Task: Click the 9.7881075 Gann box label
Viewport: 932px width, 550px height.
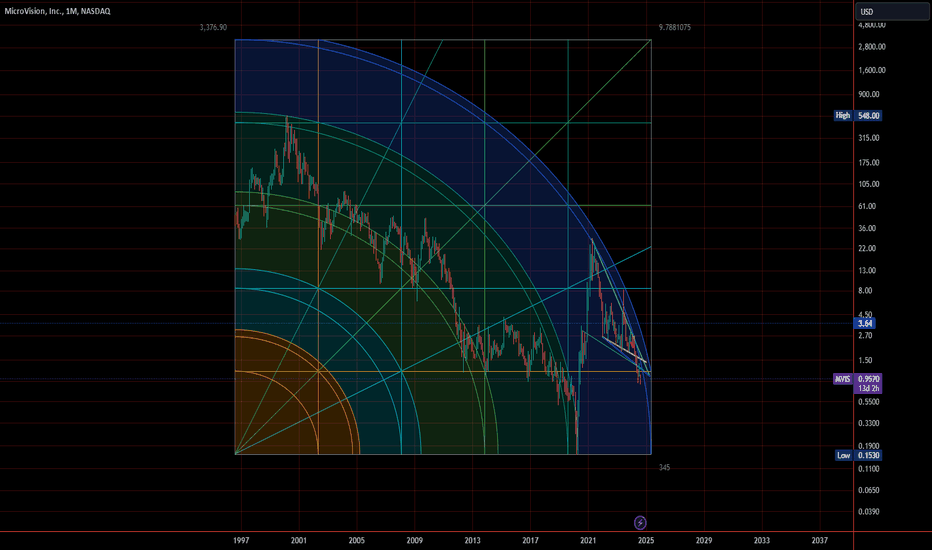Action: click(675, 27)
